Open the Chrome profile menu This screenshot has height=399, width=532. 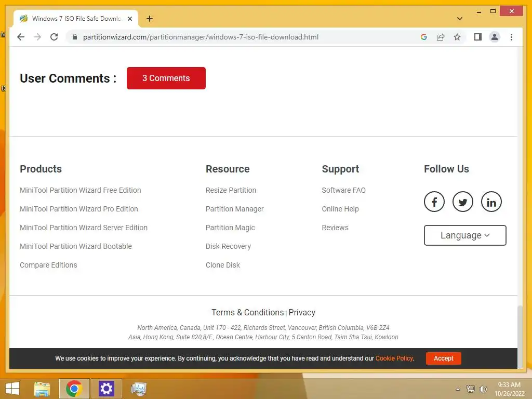pyautogui.click(x=495, y=37)
